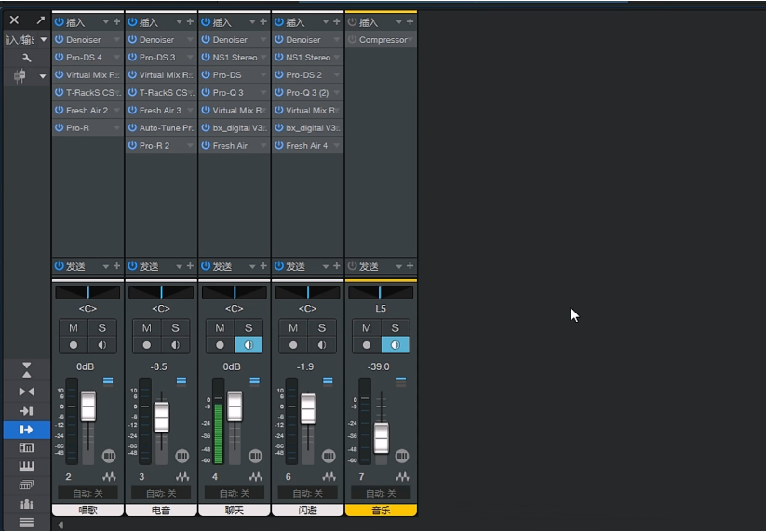Click waveform icon on channel 2
Viewport: 766px width, 532px height.
[109, 477]
